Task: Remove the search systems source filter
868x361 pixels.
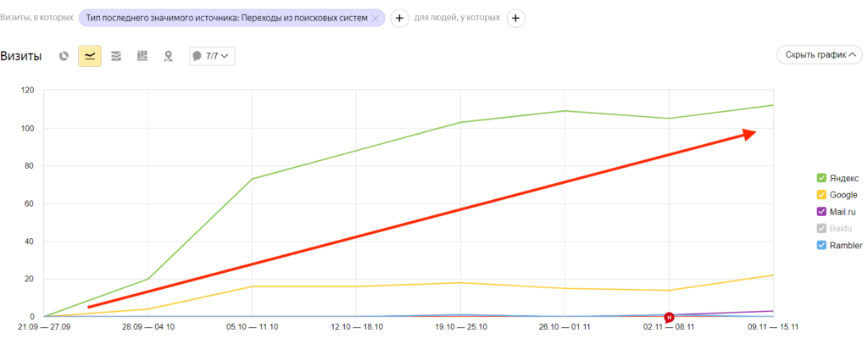Action: (376, 19)
